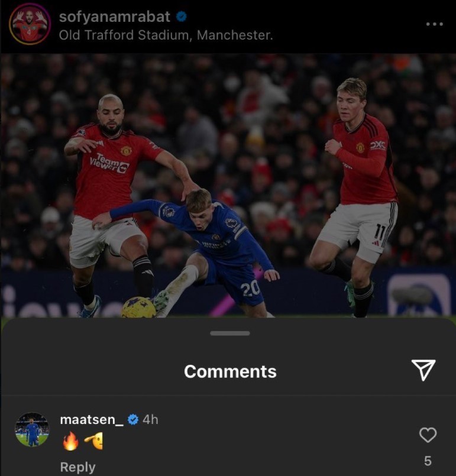The width and height of the screenshot is (456, 476).
Task: Tap the 4h timestamp on the comment
Action: click(150, 420)
